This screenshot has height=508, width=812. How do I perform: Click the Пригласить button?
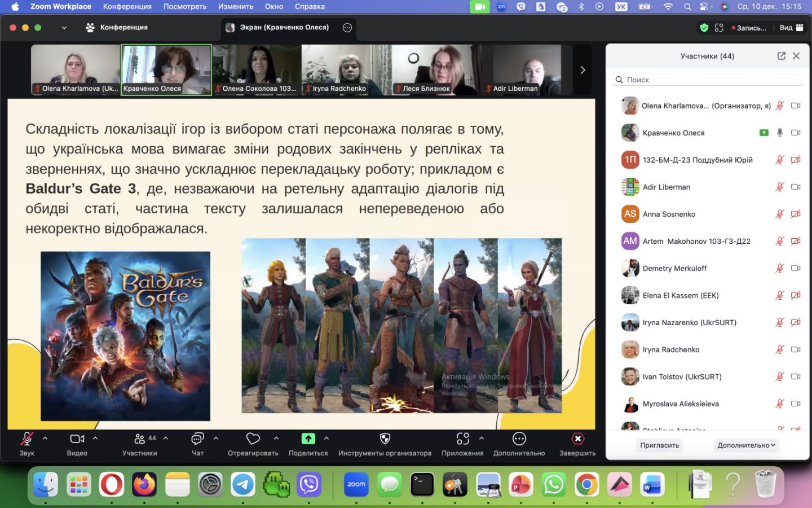659,445
